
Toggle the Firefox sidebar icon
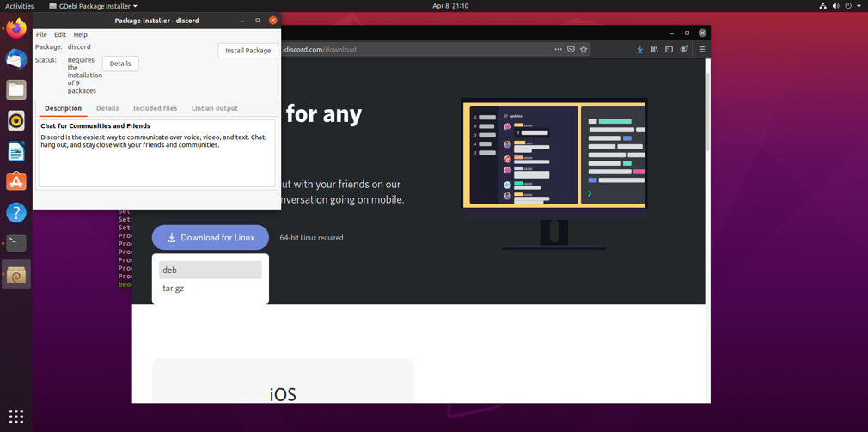click(669, 50)
